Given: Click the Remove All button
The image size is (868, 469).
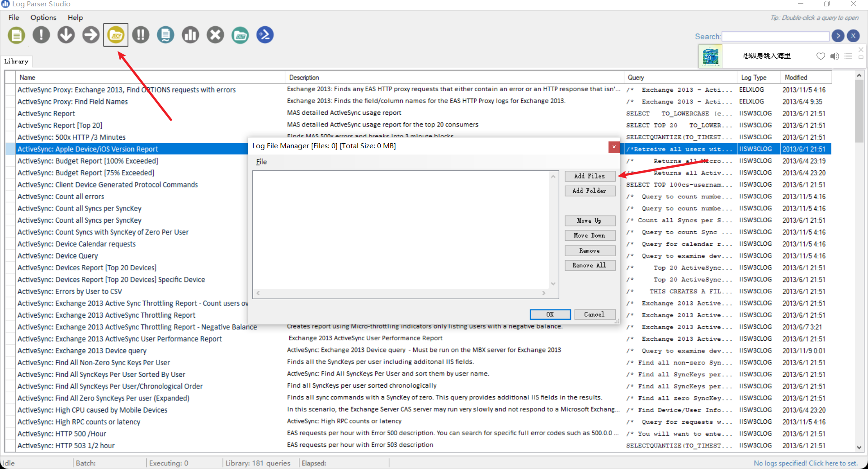Looking at the screenshot, I should coord(590,265).
